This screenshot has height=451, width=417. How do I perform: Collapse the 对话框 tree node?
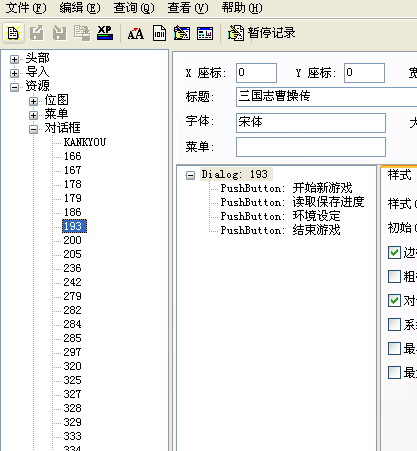[33, 129]
